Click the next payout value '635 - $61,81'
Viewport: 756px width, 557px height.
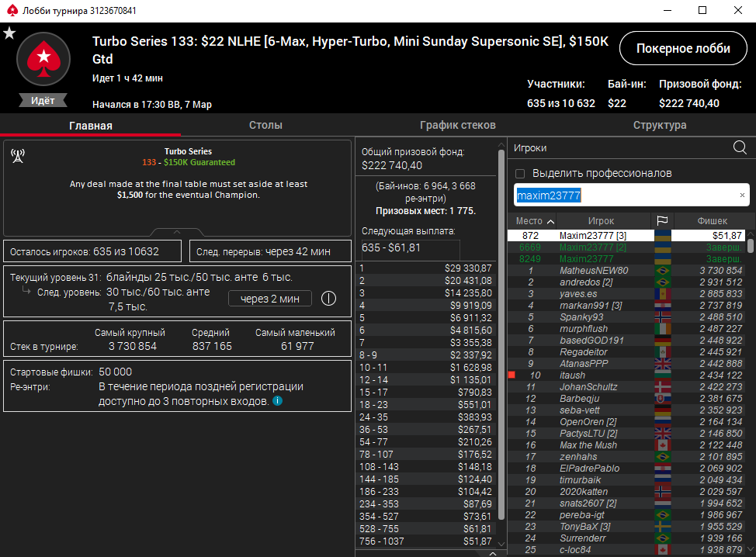coord(391,247)
